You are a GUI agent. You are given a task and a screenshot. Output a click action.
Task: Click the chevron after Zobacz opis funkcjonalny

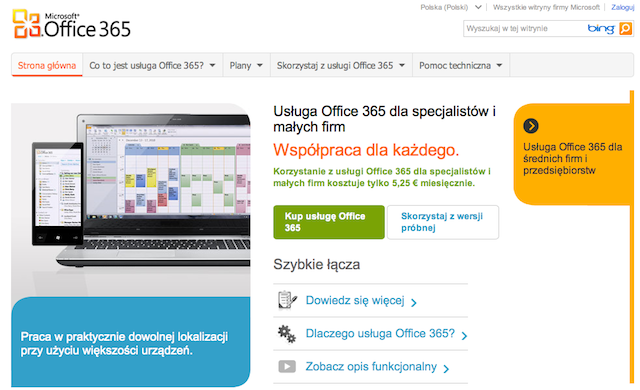pos(446,369)
